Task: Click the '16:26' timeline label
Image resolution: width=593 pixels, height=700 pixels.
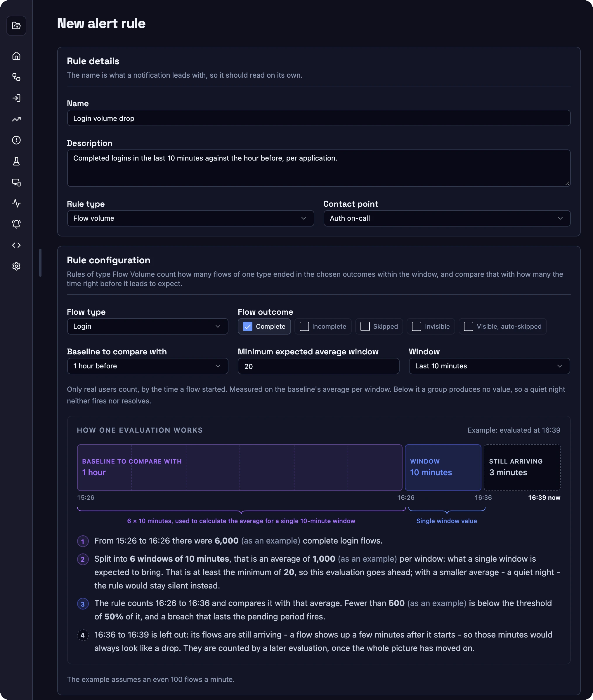Action: pyautogui.click(x=406, y=497)
